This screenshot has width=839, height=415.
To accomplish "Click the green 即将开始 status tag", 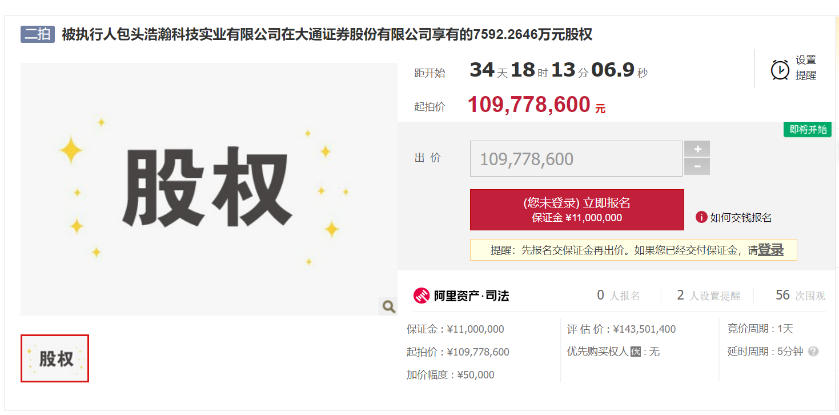I will click(x=809, y=130).
